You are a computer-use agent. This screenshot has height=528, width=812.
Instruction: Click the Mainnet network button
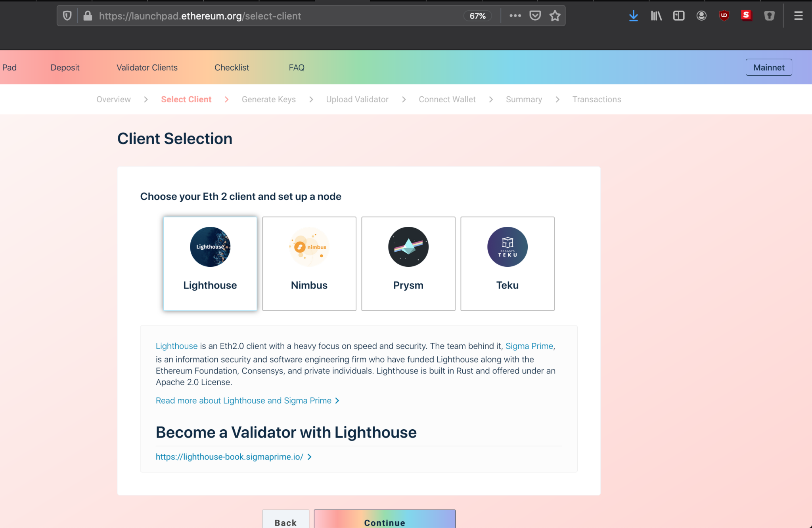point(769,67)
